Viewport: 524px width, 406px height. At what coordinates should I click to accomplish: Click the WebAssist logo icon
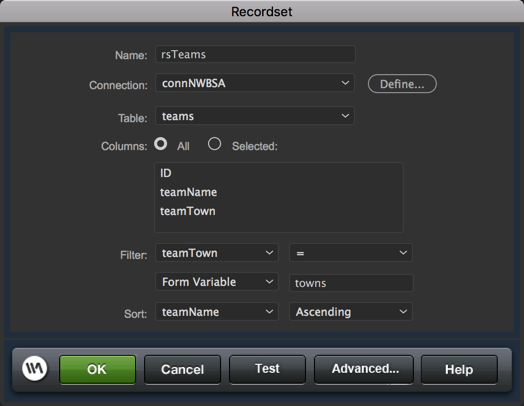tap(34, 369)
